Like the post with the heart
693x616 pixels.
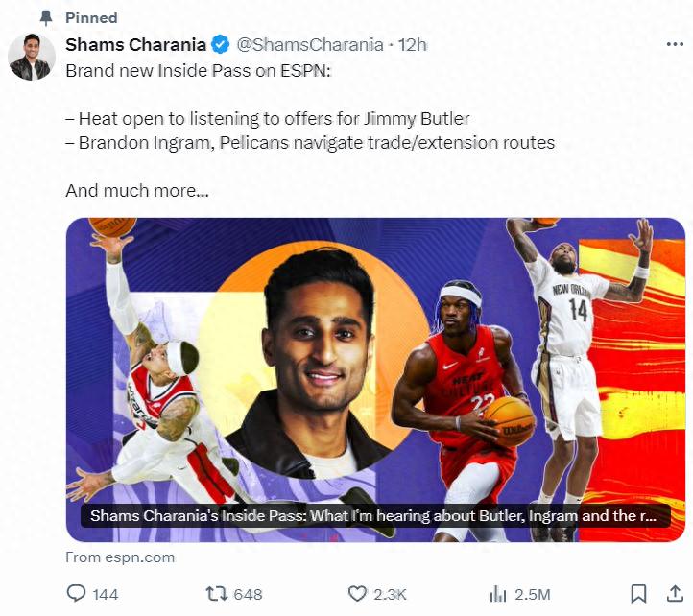pyautogui.click(x=357, y=594)
